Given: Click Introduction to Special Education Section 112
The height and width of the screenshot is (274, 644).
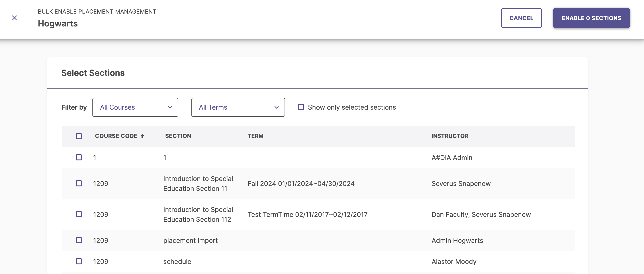Looking at the screenshot, I should coord(198,215).
